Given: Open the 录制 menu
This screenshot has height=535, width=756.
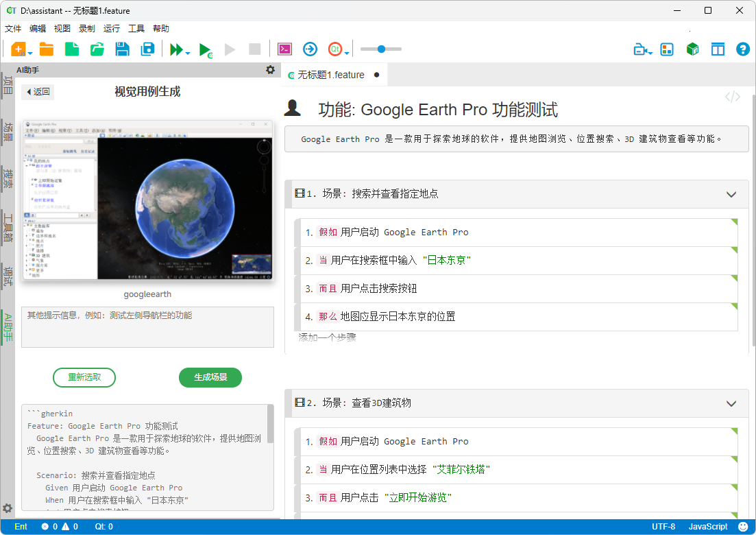Looking at the screenshot, I should tap(87, 28).
